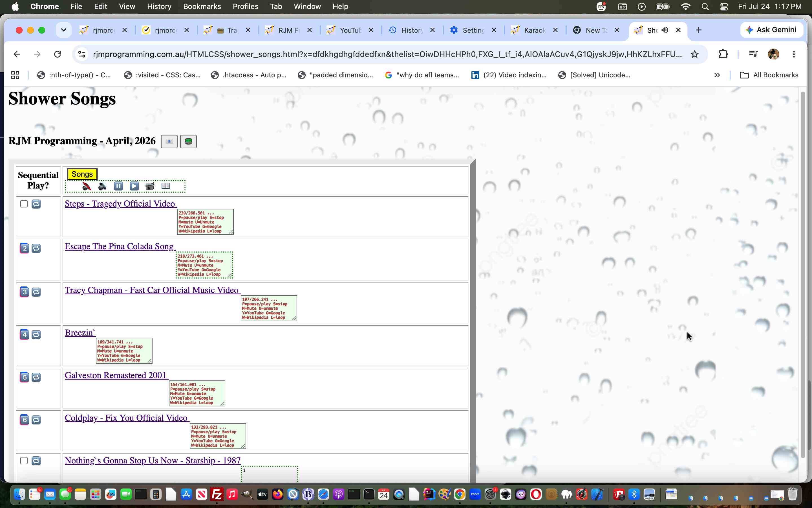This screenshot has height=508, width=812.
Task: Toggle sequence number 3 for Fast Car
Action: [25, 292]
